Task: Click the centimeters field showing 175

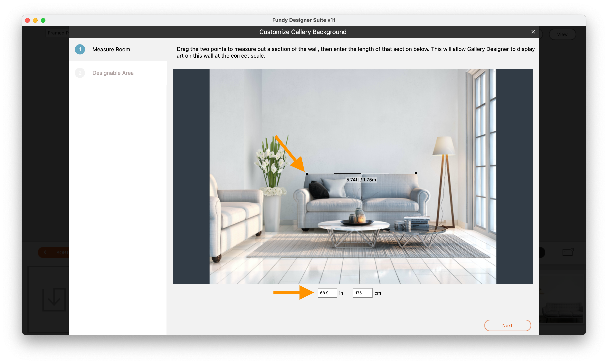Action: click(x=362, y=293)
